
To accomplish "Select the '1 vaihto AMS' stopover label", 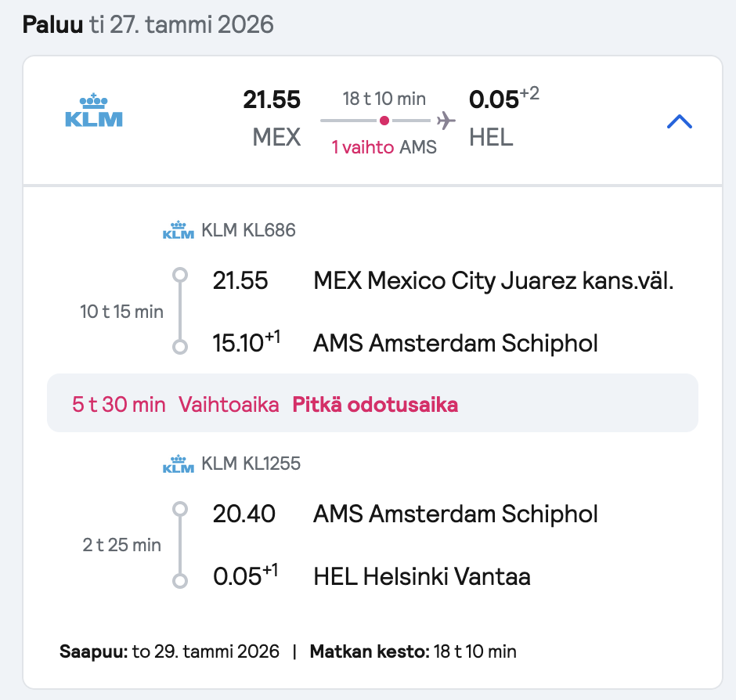I will coord(384,147).
